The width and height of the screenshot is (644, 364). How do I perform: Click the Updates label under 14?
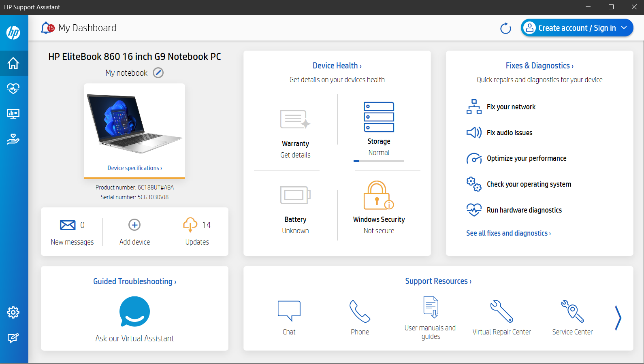coord(197,242)
